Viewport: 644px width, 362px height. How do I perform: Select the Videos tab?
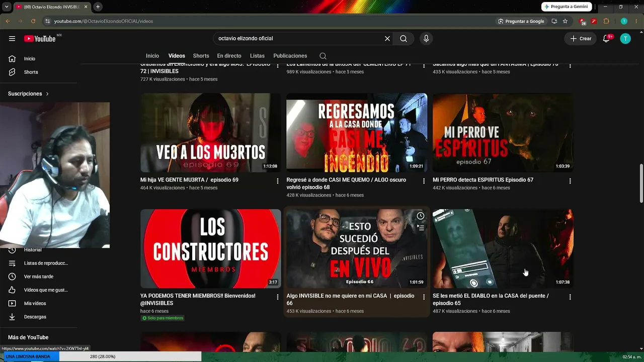tap(177, 56)
